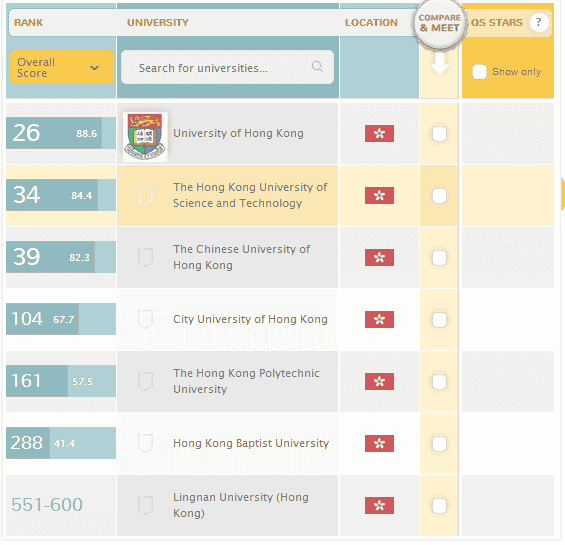Image resolution: width=565 pixels, height=545 pixels.
Task: Click Hong Kong flag in Lingnan University row
Action: pos(379,506)
